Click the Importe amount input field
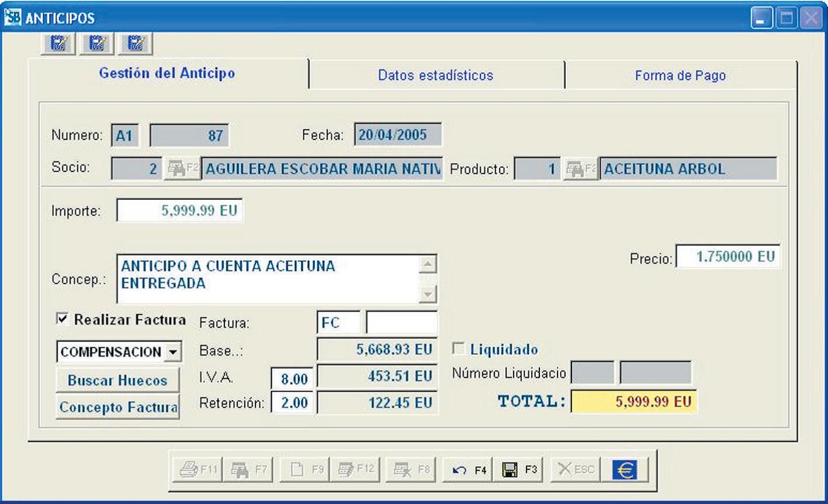The height and width of the screenshot is (504, 828). click(180, 210)
